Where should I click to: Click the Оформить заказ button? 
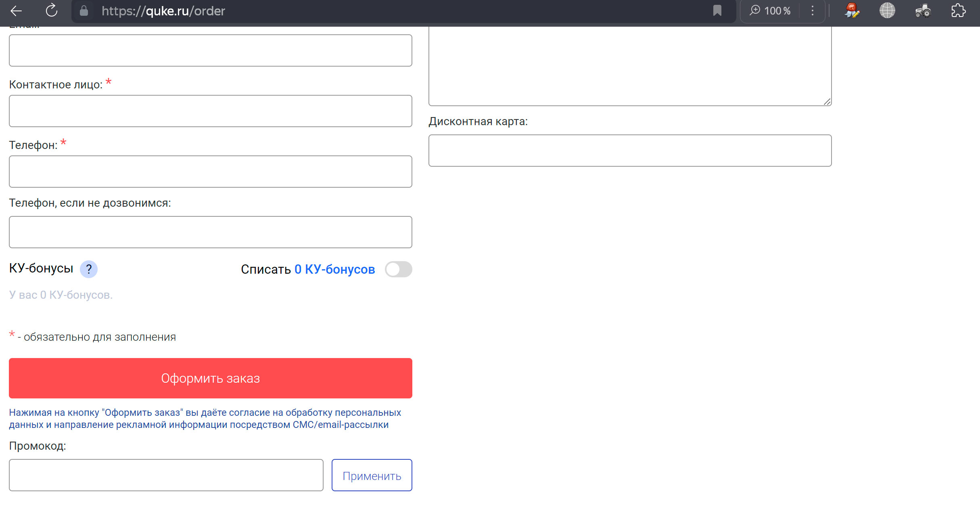point(211,378)
